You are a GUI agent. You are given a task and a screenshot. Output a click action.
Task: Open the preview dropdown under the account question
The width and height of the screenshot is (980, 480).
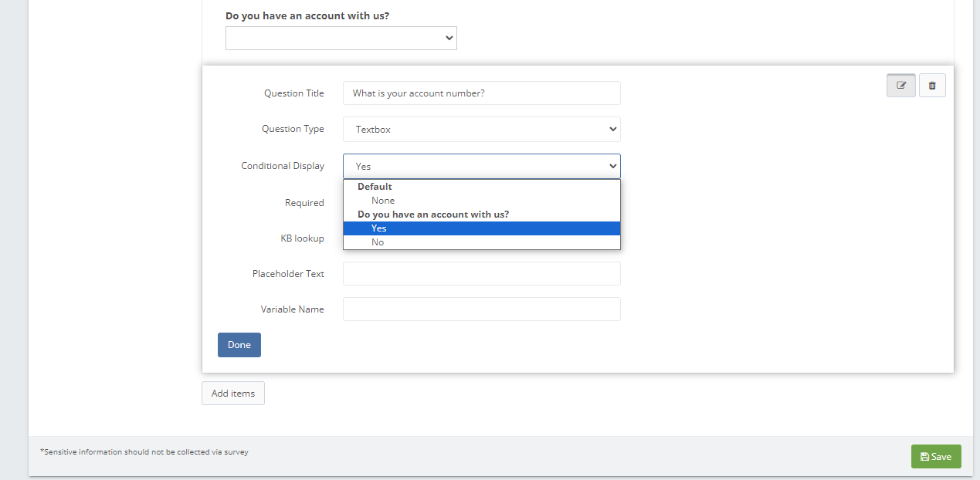[341, 39]
